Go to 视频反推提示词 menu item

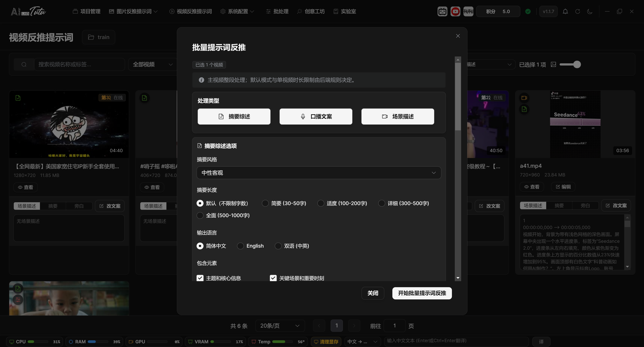pyautogui.click(x=191, y=12)
